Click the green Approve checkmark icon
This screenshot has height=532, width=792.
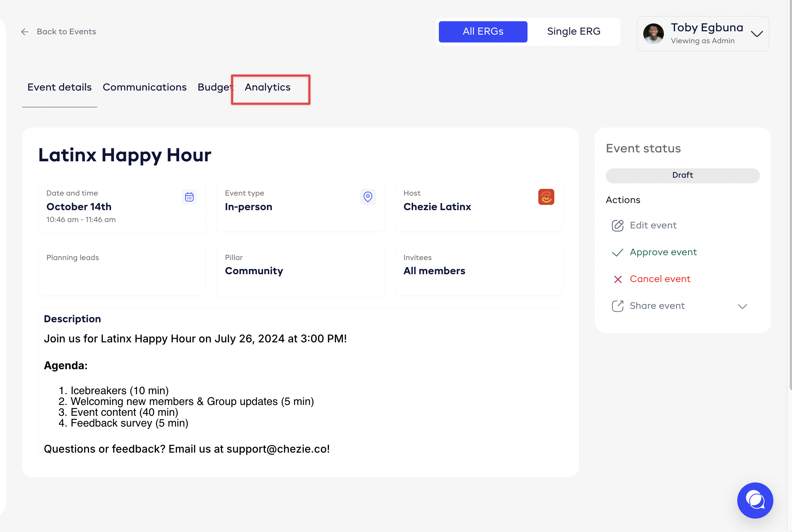click(x=617, y=253)
